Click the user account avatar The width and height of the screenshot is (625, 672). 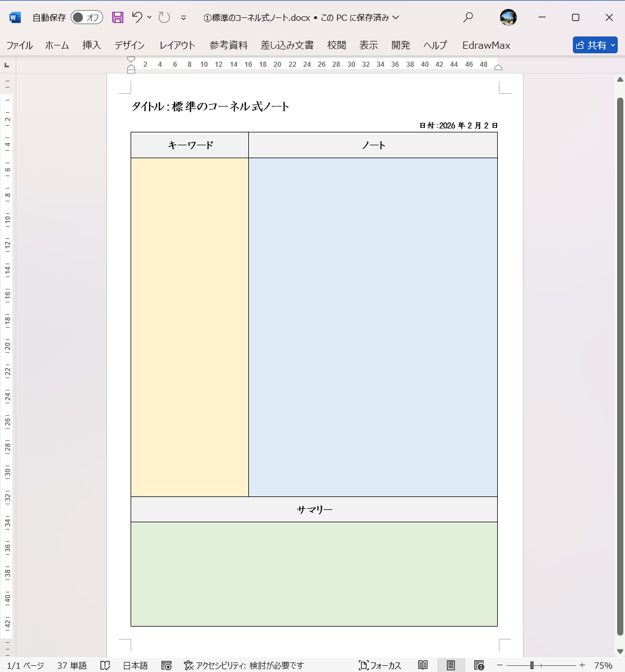508,17
